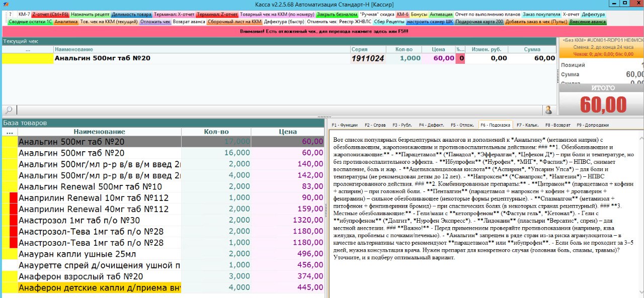This screenshot has width=644, height=298.
Task: Open Реестр ЖНВЛС
Action: point(355,22)
